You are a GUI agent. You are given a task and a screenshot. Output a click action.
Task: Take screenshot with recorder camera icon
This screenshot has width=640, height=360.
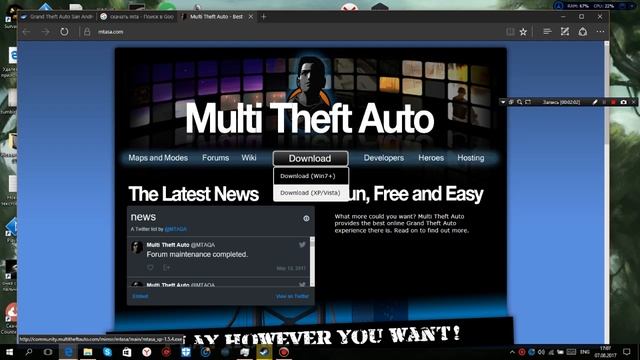(x=623, y=102)
